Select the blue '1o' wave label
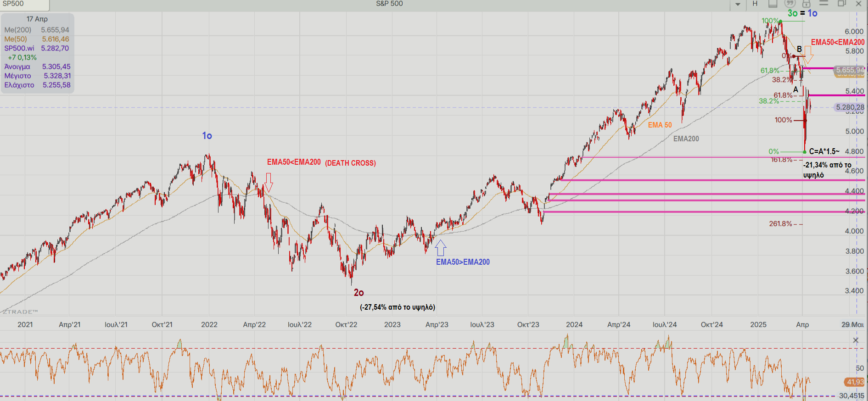The width and height of the screenshot is (868, 401). coord(207,136)
